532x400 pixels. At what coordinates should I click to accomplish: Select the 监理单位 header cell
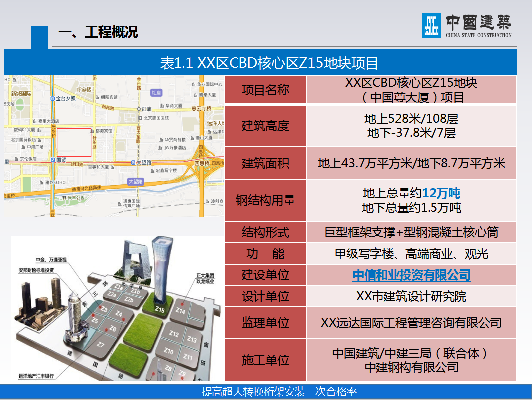click(x=265, y=322)
